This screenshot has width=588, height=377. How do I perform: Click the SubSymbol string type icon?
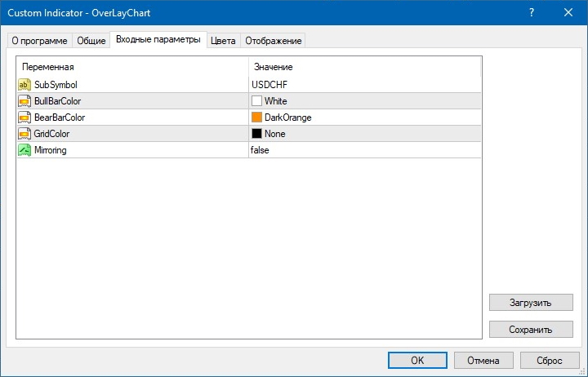click(x=24, y=85)
